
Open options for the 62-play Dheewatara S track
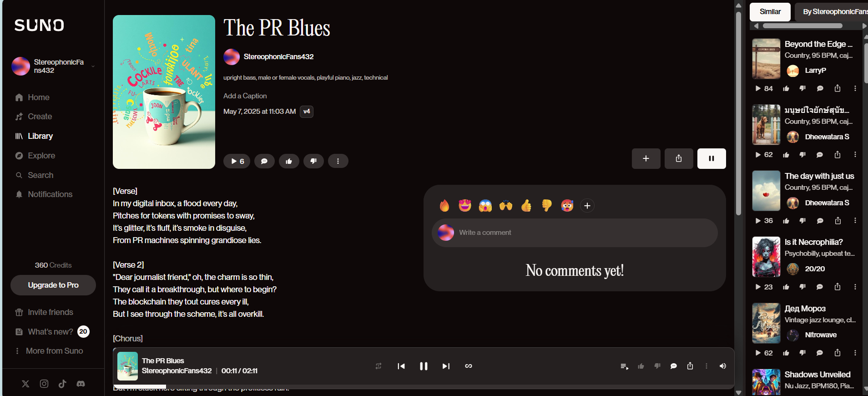pyautogui.click(x=855, y=155)
